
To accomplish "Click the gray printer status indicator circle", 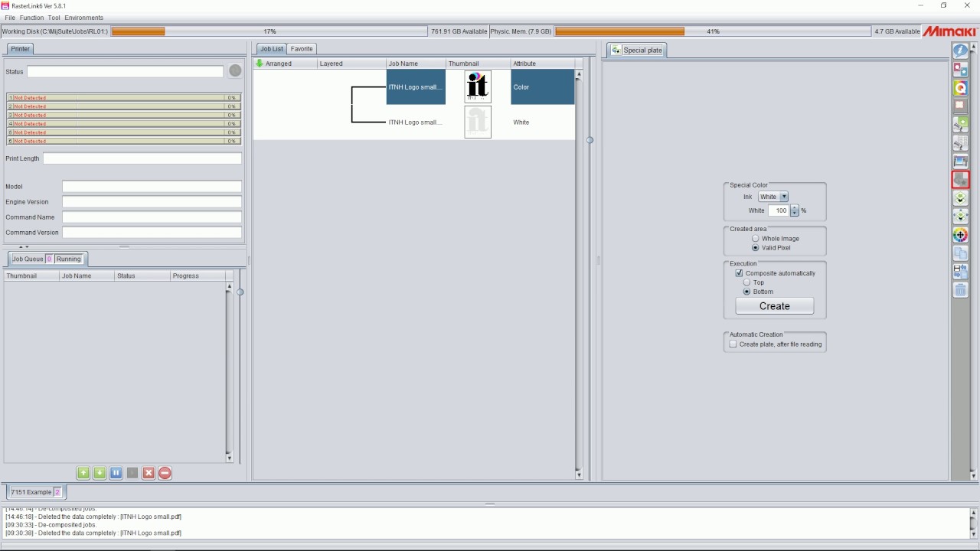I will pos(235,70).
